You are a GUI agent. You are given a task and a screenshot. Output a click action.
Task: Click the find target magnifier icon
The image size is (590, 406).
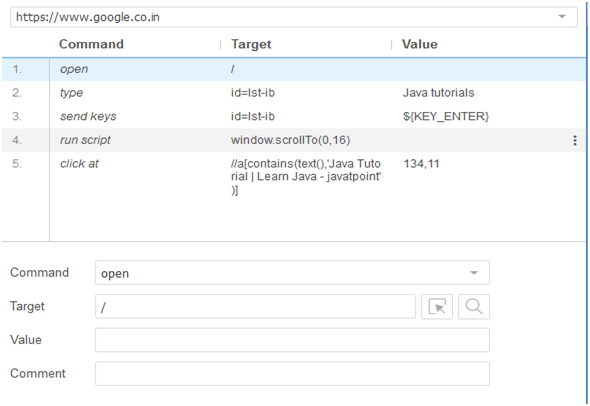pyautogui.click(x=474, y=307)
